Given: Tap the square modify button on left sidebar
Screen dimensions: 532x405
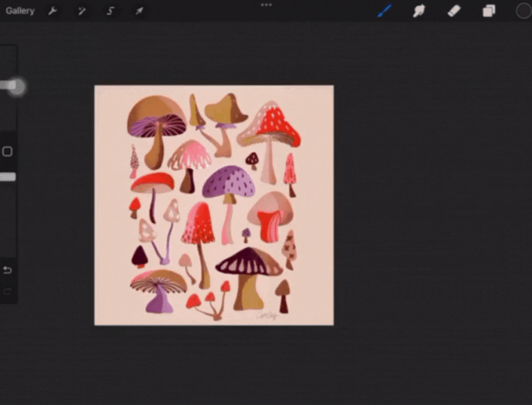Looking at the screenshot, I should pyautogui.click(x=8, y=152).
